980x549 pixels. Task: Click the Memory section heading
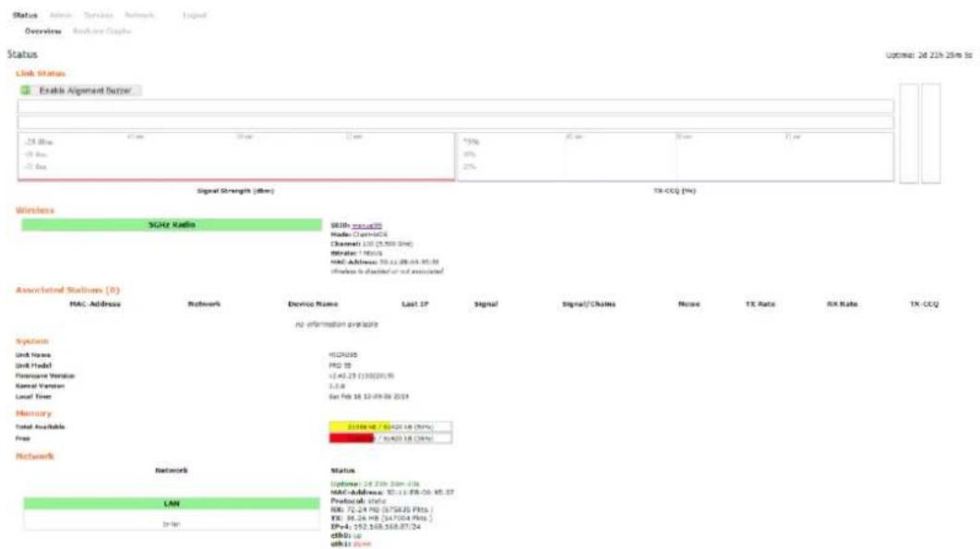click(34, 413)
